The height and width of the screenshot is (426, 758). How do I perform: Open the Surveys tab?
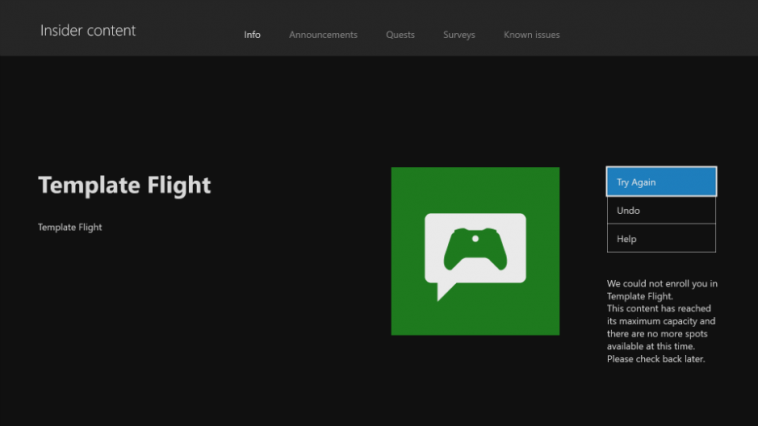[459, 35]
